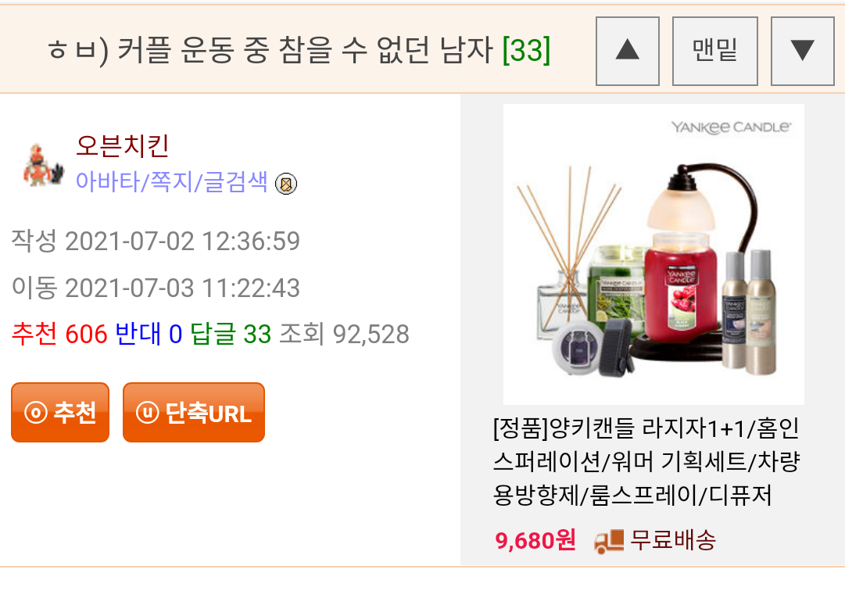Viewport: 845px width, 616px height.
Task: Jump to bottom with 맨밑 button
Action: (x=715, y=51)
